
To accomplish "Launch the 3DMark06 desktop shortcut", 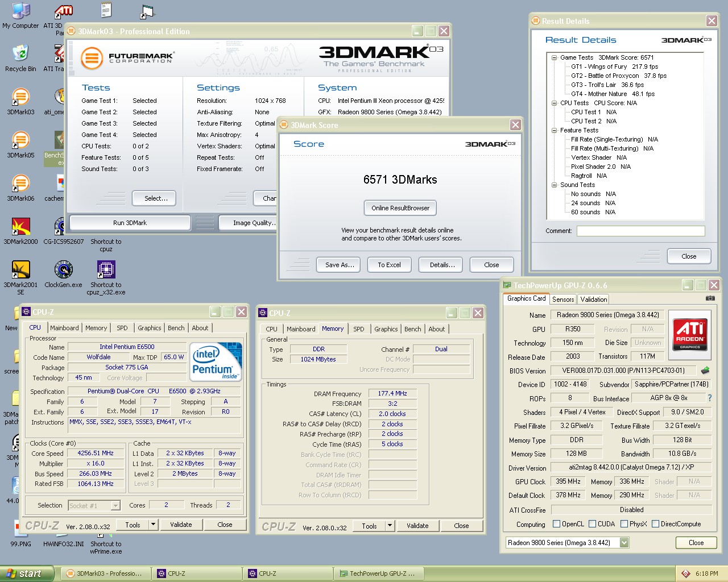I will tap(20, 188).
